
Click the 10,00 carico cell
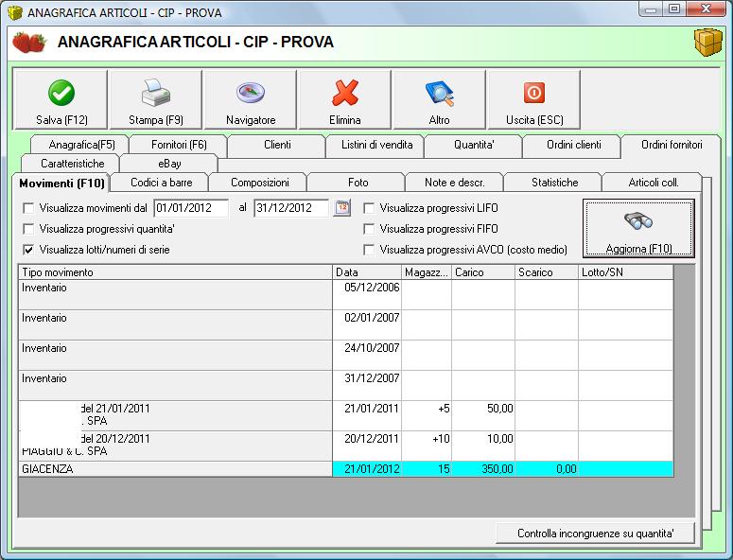pos(483,446)
